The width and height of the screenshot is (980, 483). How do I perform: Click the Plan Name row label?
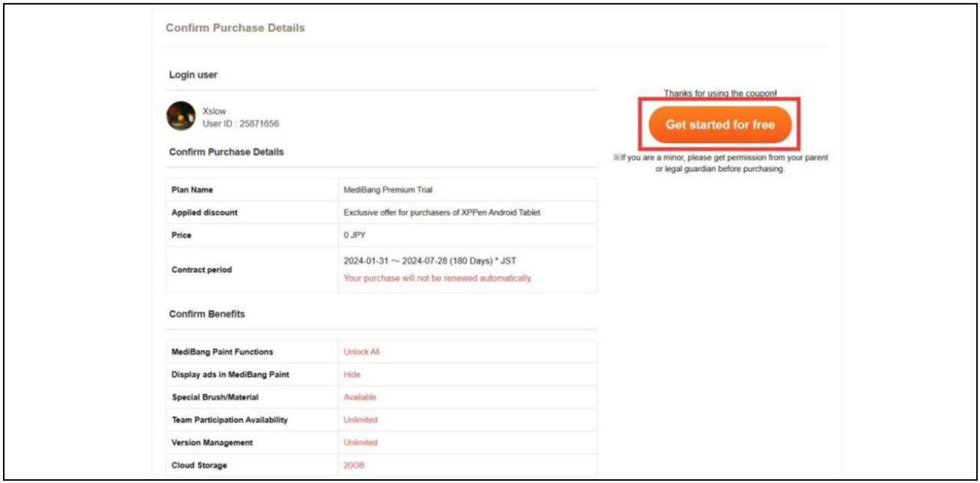pyautogui.click(x=192, y=190)
